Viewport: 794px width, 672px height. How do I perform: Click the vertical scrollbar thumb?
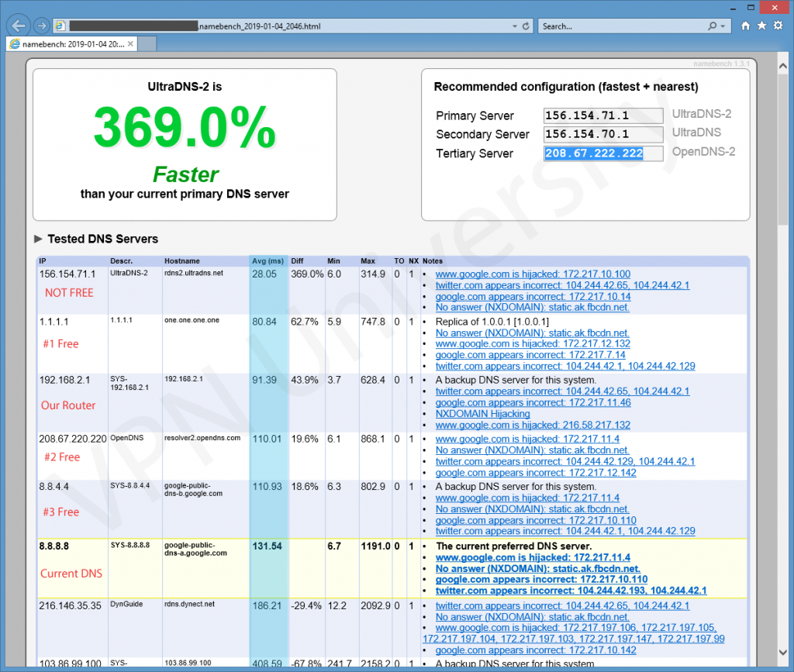click(783, 150)
